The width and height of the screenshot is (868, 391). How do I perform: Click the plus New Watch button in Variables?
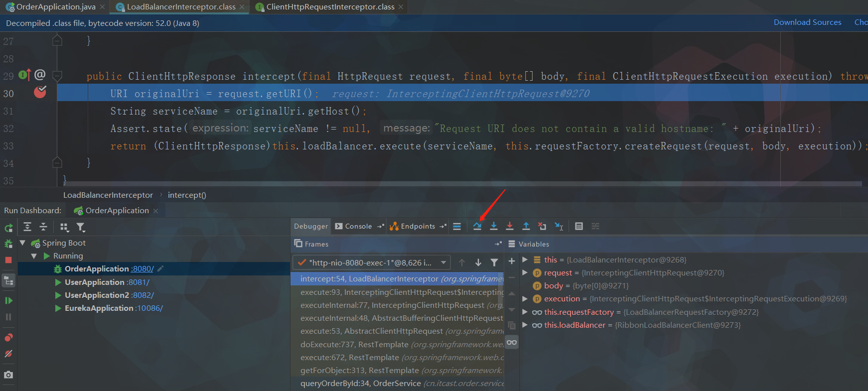point(512,261)
